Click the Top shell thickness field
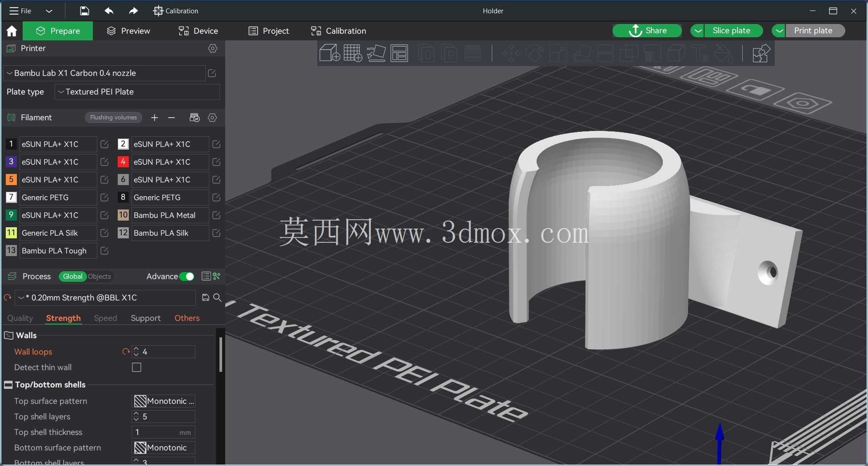868x466 pixels. click(163, 432)
